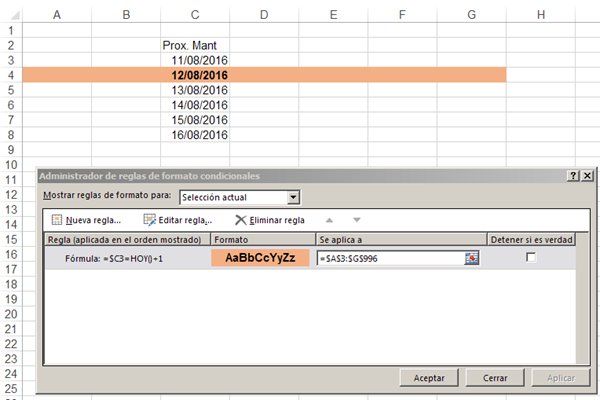Click the cell 15/08/2016
This screenshot has width=600, height=400.
pyautogui.click(x=195, y=120)
